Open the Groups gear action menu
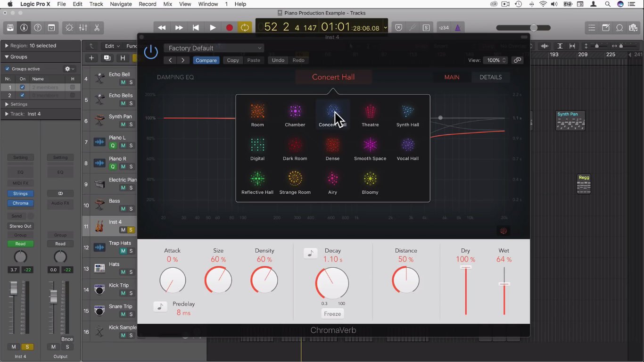The image size is (644, 362). tap(70, 69)
